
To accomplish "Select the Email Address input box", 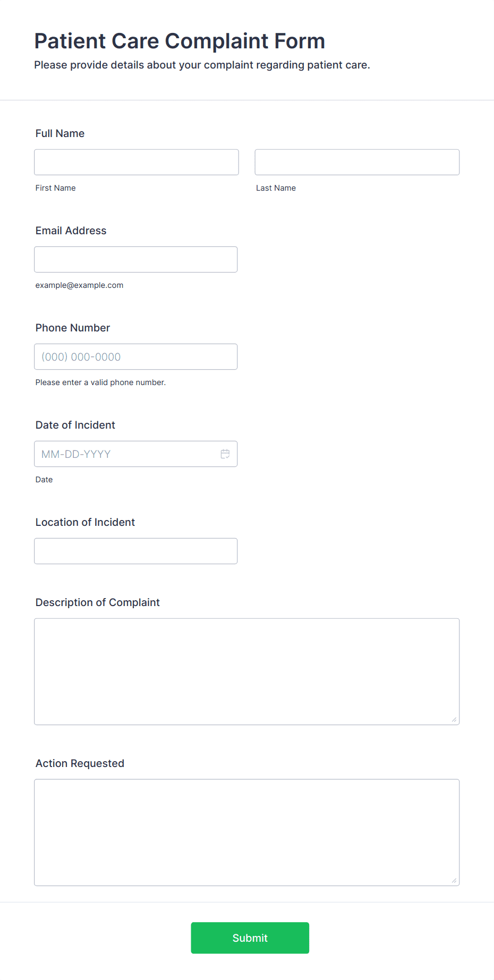I will click(136, 259).
